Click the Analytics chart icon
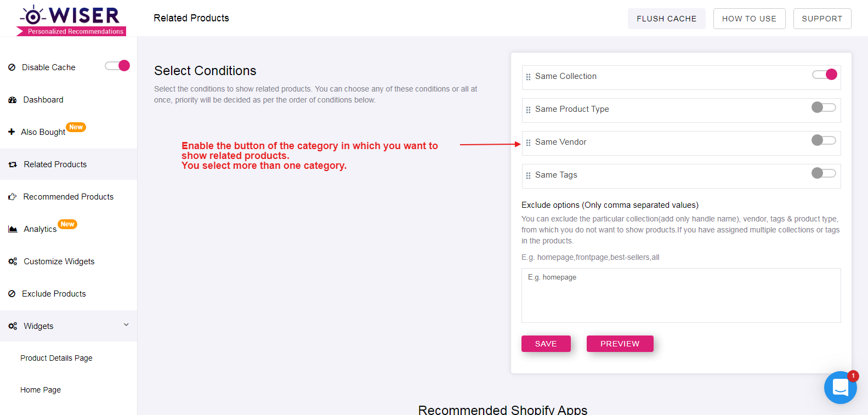The width and height of the screenshot is (868, 415). pos(13,229)
